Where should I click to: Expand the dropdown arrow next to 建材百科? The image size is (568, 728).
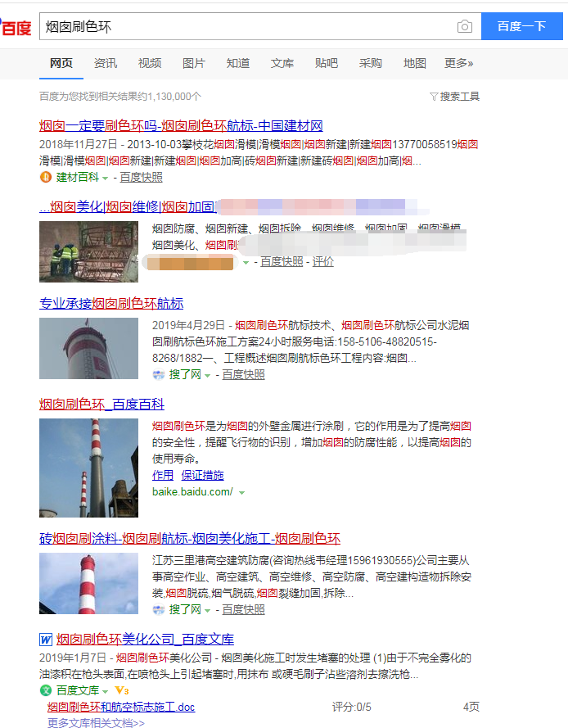106,179
